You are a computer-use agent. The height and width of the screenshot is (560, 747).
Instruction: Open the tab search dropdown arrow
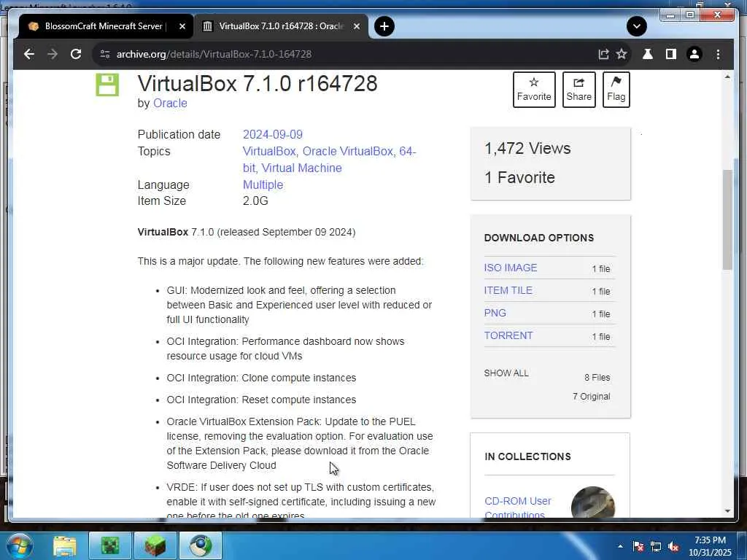637,26
